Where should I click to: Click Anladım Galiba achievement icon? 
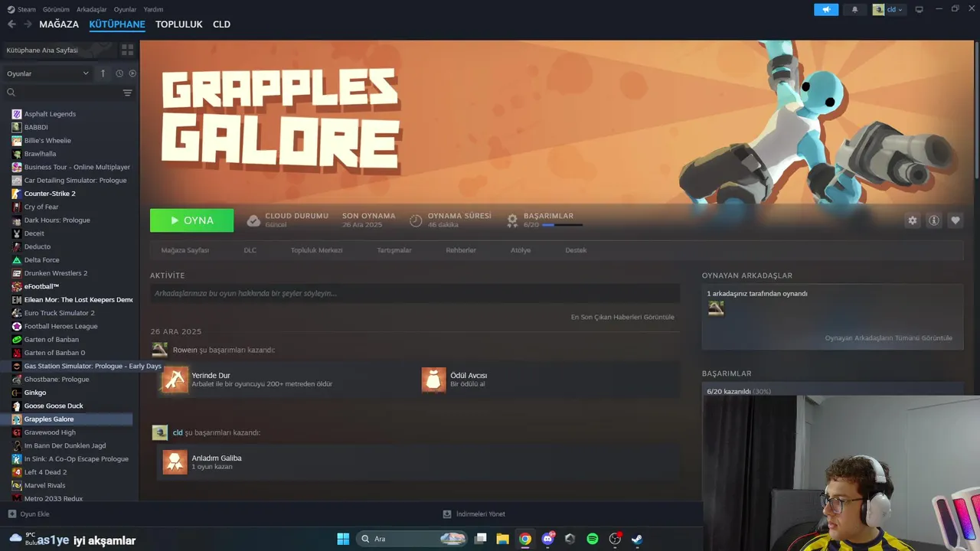pos(175,462)
